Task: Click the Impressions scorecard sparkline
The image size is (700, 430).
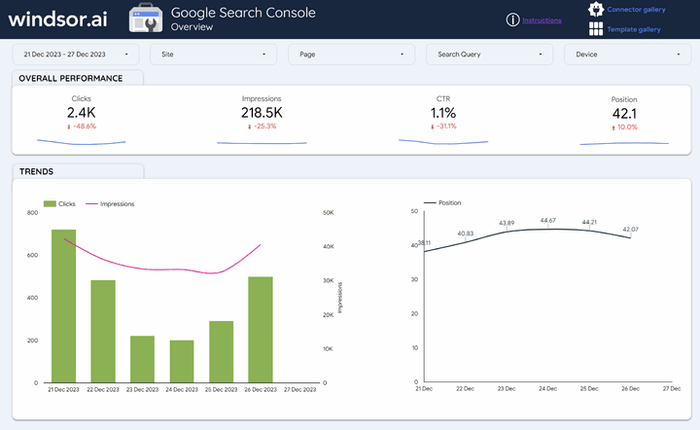Action: click(262, 143)
